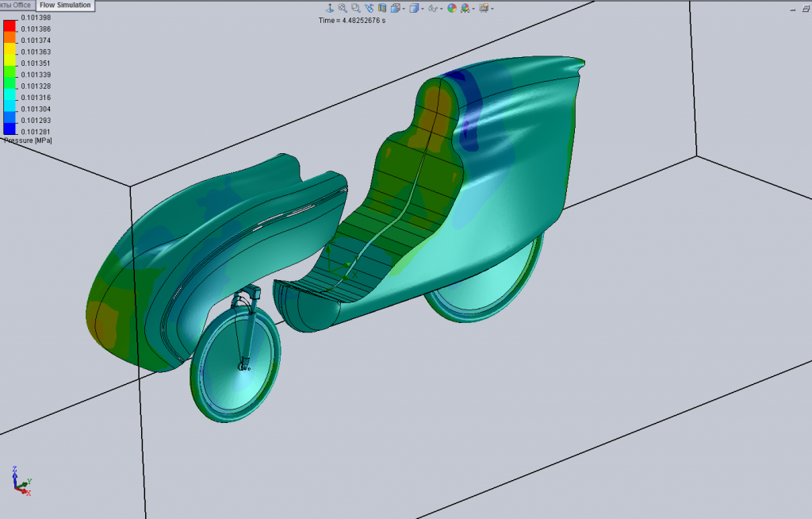The image size is (812, 519).
Task: Minimize the document window
Action: tap(793, 9)
